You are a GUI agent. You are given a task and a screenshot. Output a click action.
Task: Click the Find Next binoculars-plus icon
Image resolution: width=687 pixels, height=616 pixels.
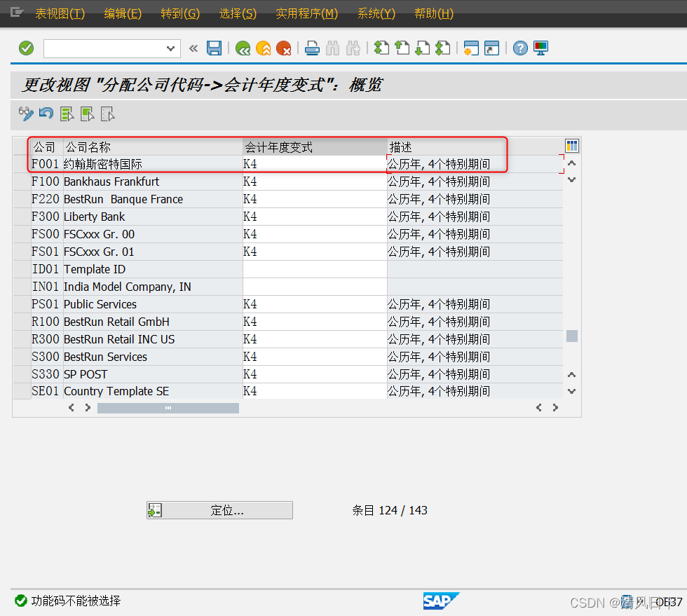(353, 48)
